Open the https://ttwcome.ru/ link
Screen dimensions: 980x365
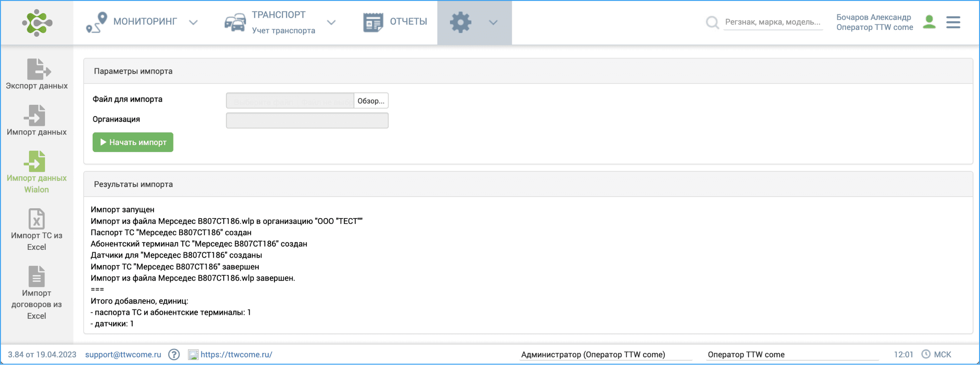[x=237, y=354]
